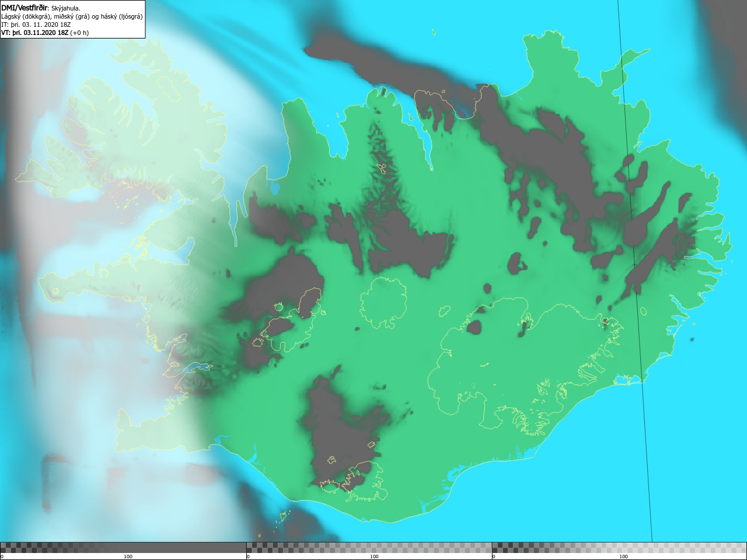Click the VT: þri. 03.11.2020 18Z line
Screen dimensions: 747x560
(45, 33)
